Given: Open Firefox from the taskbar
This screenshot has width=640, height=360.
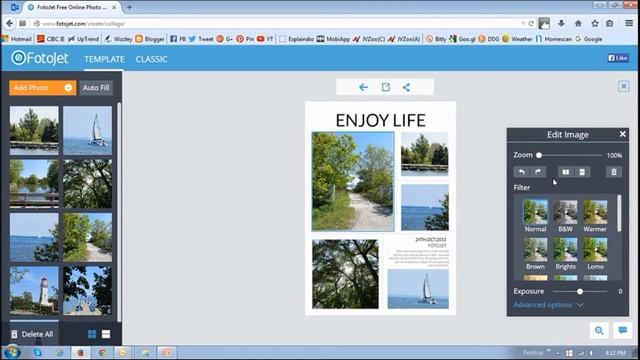Looking at the screenshot, I should [80, 352].
